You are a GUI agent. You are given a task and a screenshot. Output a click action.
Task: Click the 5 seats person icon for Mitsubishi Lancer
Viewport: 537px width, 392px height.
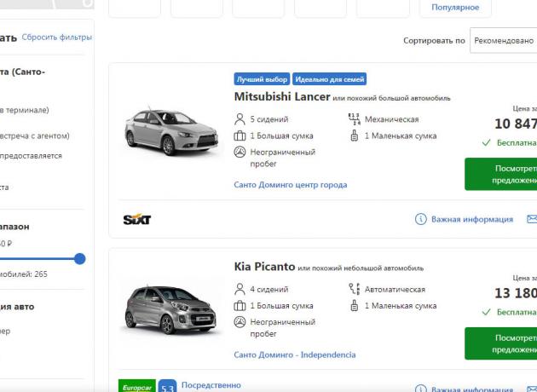(x=240, y=119)
